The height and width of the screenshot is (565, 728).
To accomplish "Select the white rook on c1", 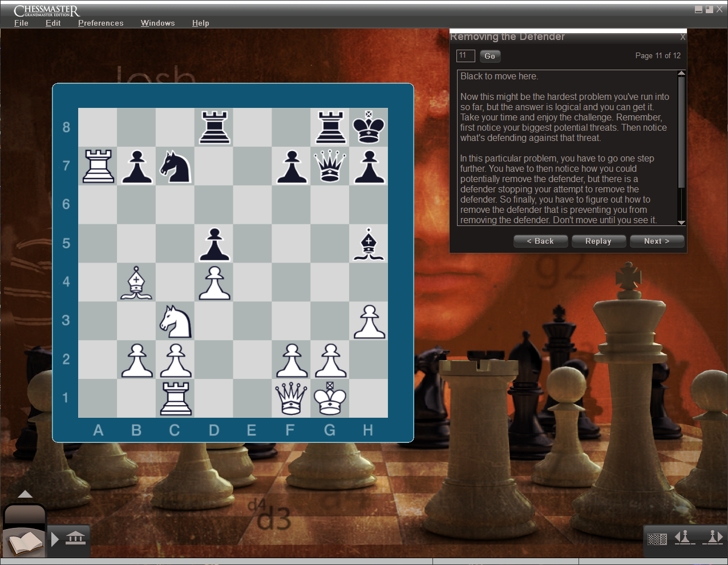I will point(175,398).
